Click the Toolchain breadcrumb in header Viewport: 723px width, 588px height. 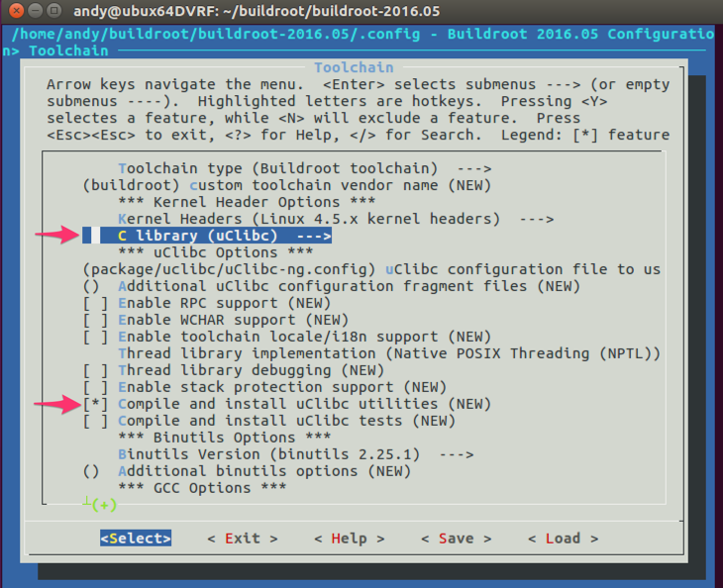[x=68, y=50]
